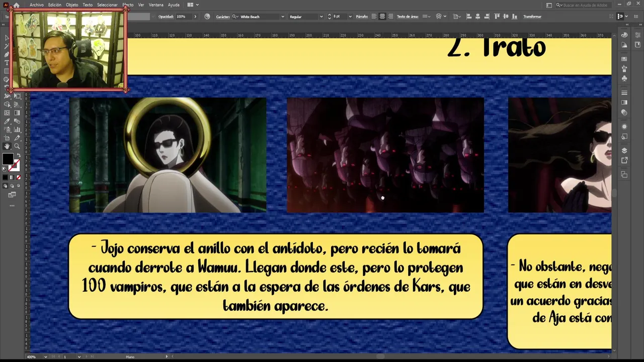644x362 pixels.
Task: Open the Stroke panel
Action: [624, 93]
